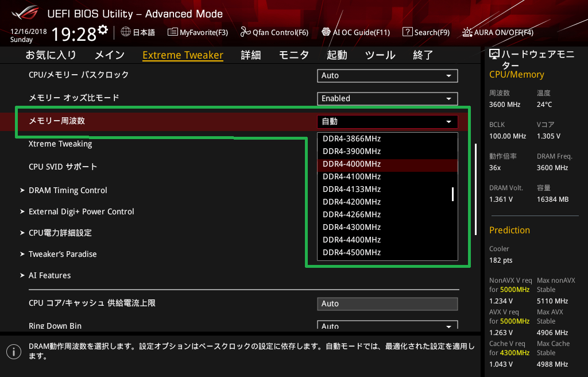Select DDR4-4100MHz option
The image size is (588, 377).
(388, 176)
